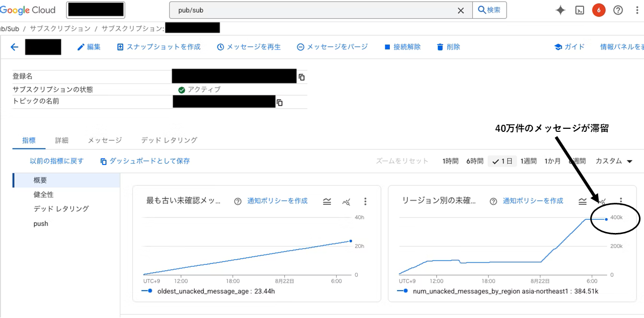Select the 1時間 time range
The image size is (644, 318).
tap(450, 161)
